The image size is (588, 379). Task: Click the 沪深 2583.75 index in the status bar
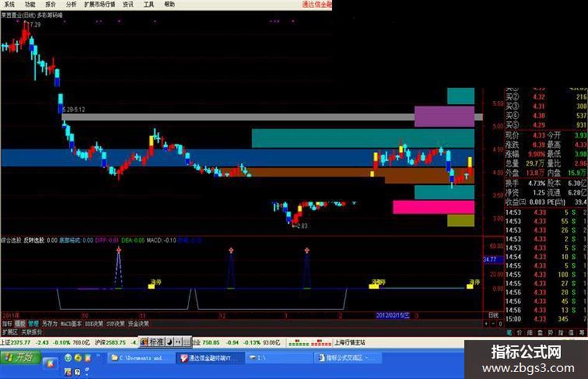coord(110,343)
